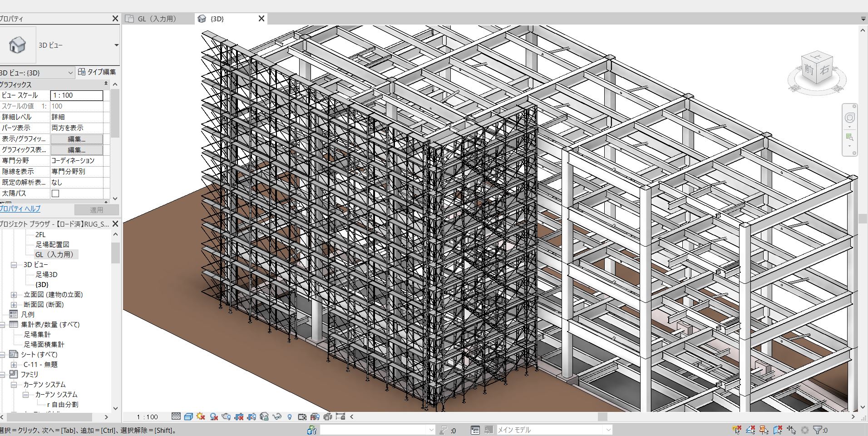Open the プロパティ ヘルプ link
Image resolution: width=868 pixels, height=436 pixels.
(20, 209)
